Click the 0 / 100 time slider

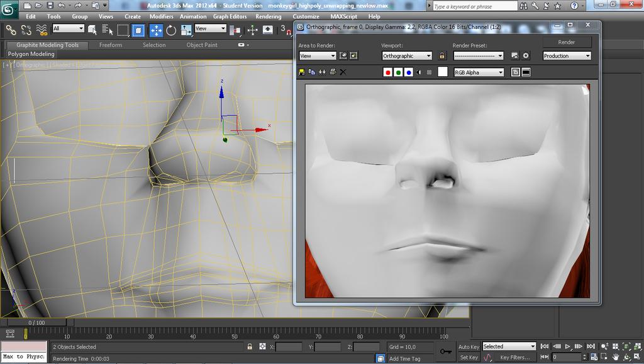click(x=37, y=323)
